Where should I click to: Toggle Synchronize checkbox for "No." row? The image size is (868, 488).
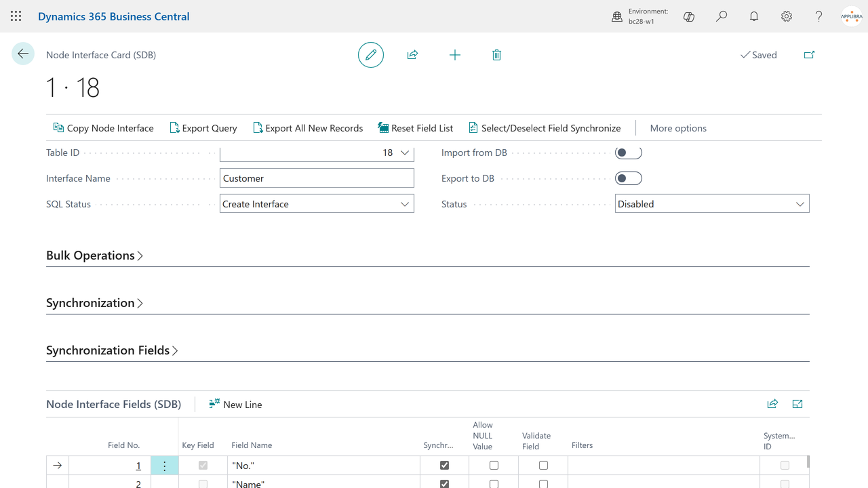444,466
